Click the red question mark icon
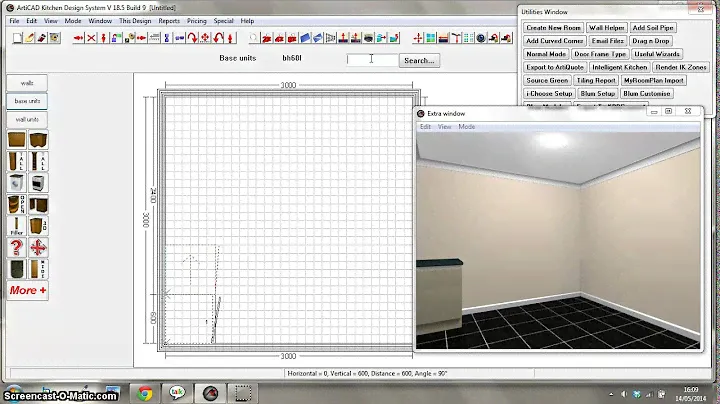 click(x=17, y=247)
